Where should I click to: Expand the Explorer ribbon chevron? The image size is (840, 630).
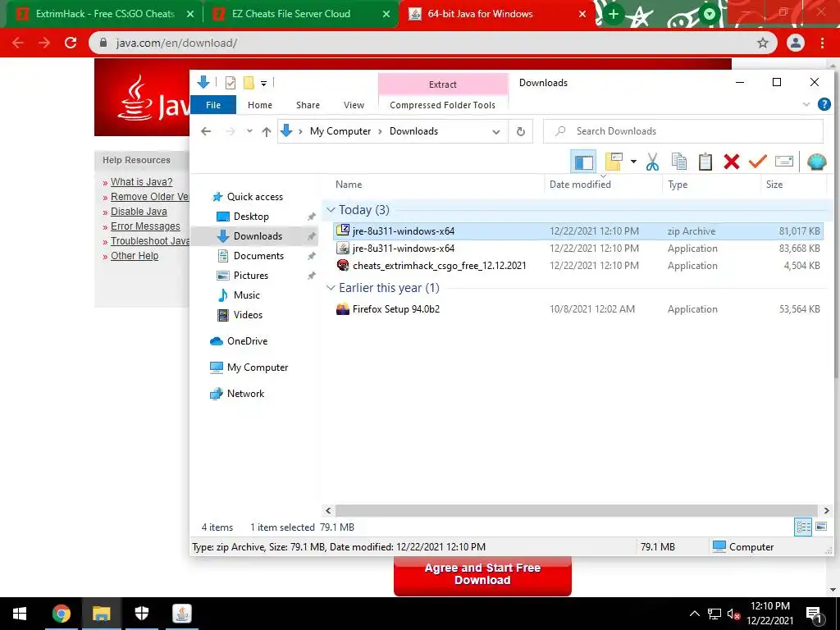click(806, 104)
